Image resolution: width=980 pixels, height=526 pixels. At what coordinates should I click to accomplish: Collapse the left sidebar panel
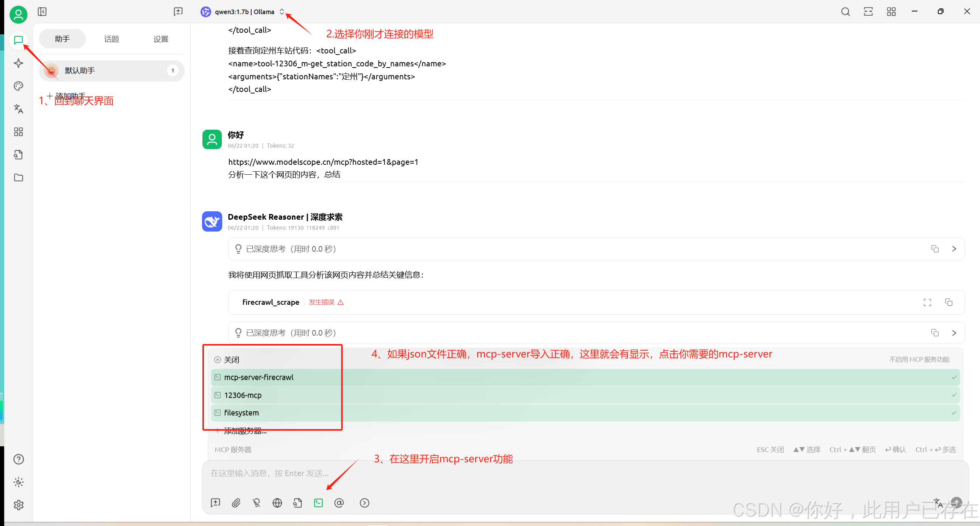click(42, 12)
